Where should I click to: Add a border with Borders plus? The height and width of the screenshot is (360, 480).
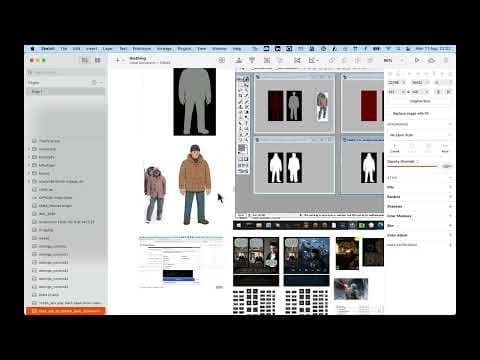pos(450,197)
